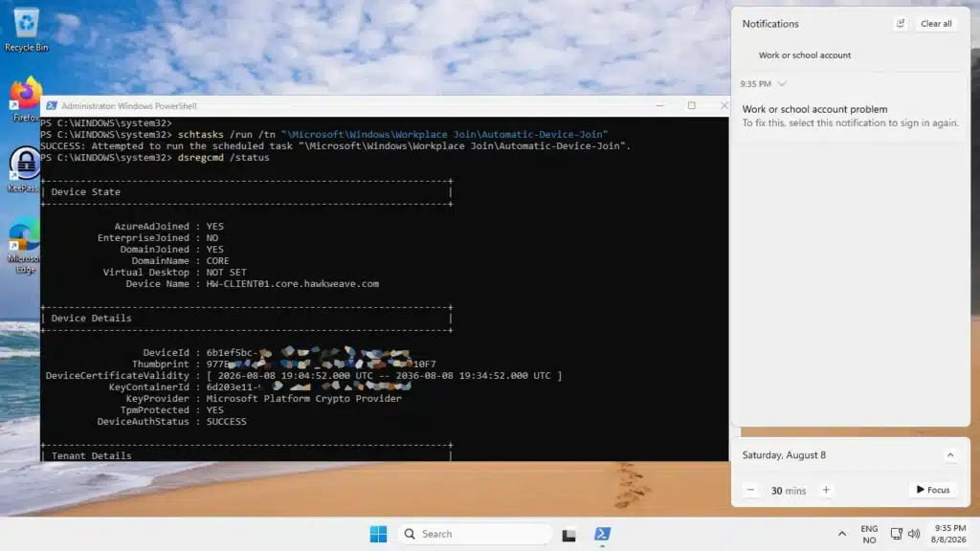The width and height of the screenshot is (980, 551).
Task: Show hidden tray icons chevron
Action: (842, 534)
